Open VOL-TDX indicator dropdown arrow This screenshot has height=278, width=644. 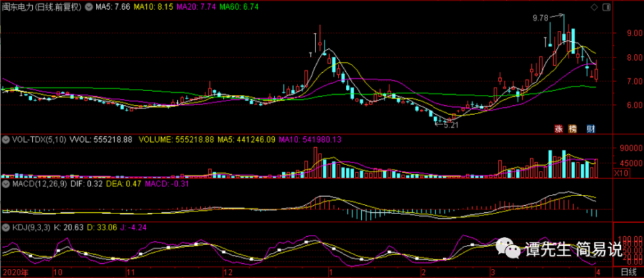(6, 140)
